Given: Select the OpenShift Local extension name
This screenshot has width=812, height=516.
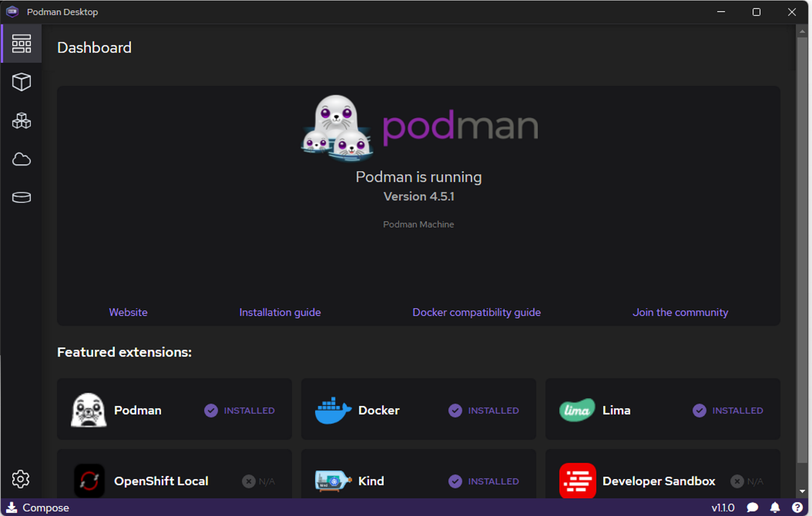Looking at the screenshot, I should 162,481.
